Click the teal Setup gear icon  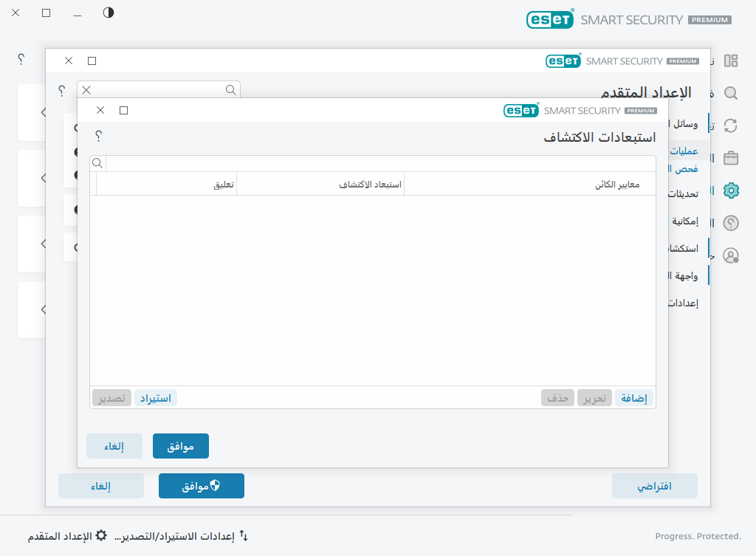click(730, 191)
